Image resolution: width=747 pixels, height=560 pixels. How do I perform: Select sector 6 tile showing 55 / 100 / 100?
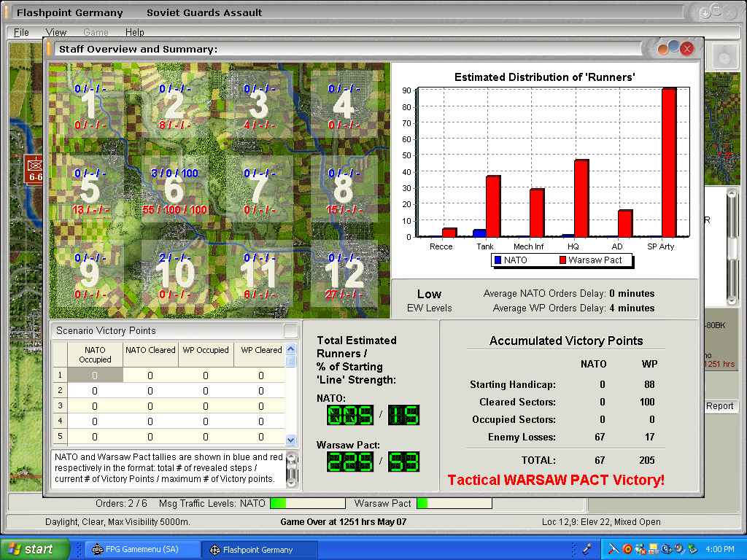point(174,190)
